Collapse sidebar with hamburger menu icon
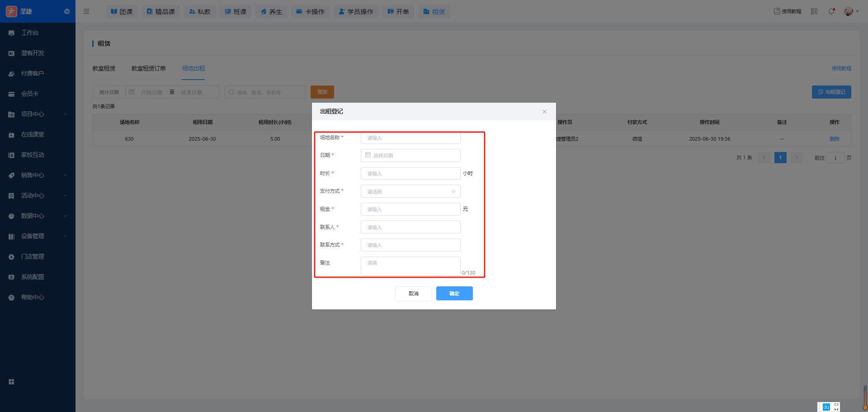The image size is (868, 412). (86, 11)
